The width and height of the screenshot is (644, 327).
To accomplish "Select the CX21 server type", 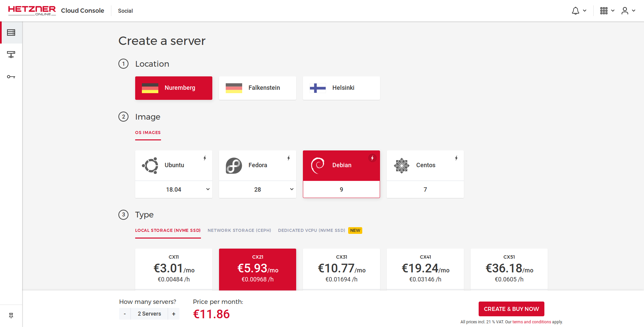I will [x=258, y=269].
